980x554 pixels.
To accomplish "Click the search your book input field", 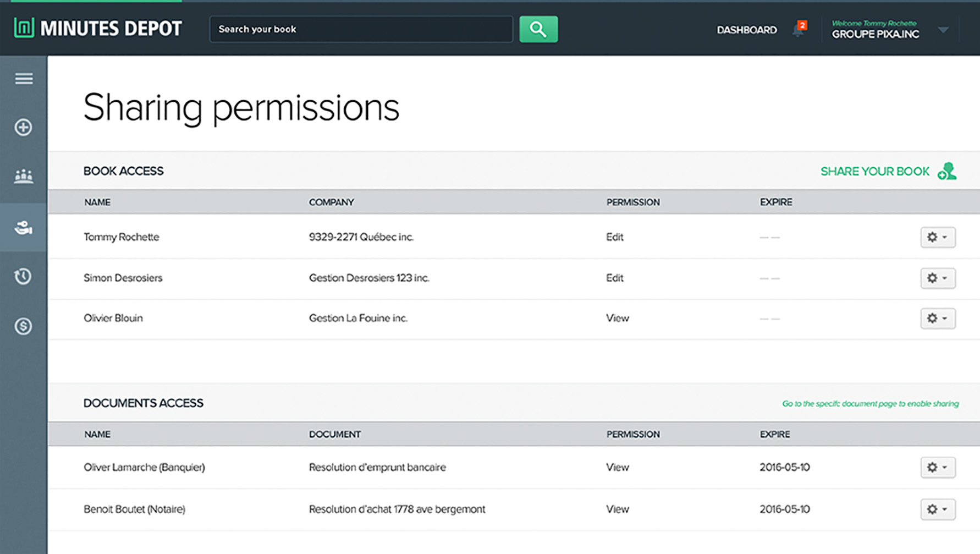I will [x=360, y=29].
